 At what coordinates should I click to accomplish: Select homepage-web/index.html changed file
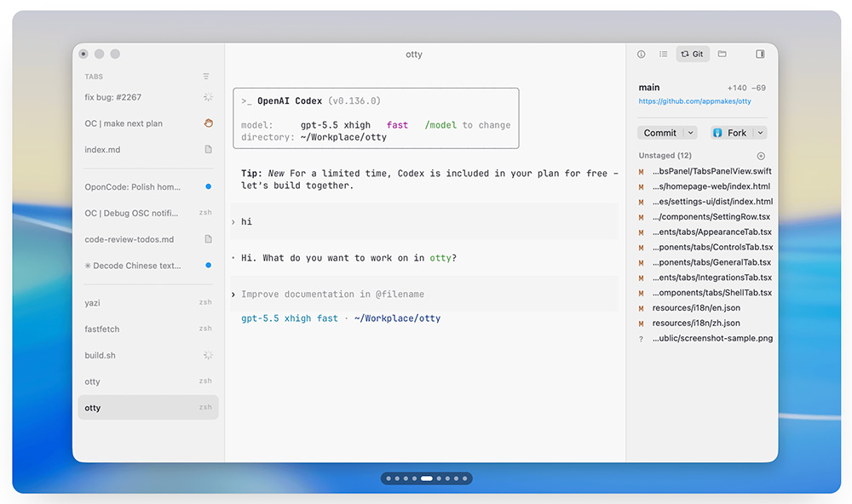point(705,186)
